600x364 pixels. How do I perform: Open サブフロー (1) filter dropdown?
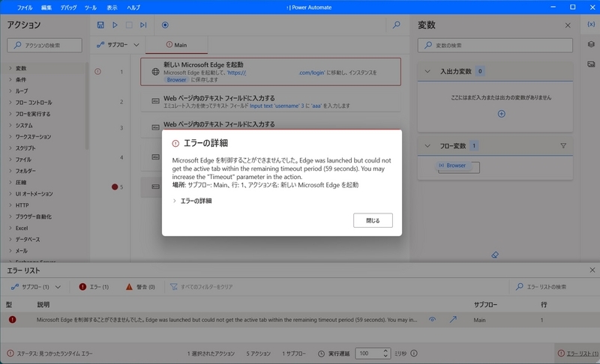pyautogui.click(x=36, y=287)
